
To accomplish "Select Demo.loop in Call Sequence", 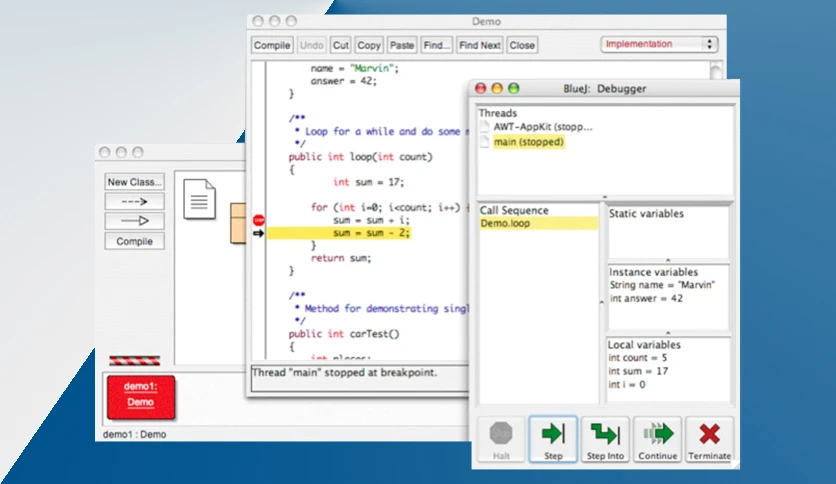I will coord(538,223).
